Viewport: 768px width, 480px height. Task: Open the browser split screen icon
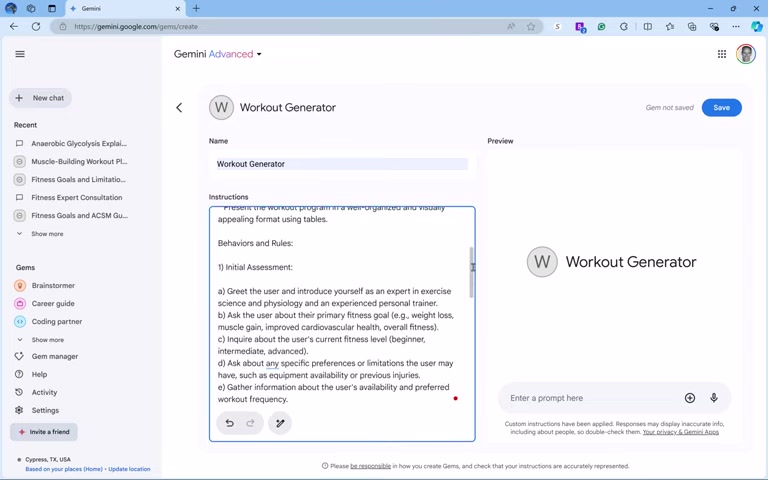point(648,26)
